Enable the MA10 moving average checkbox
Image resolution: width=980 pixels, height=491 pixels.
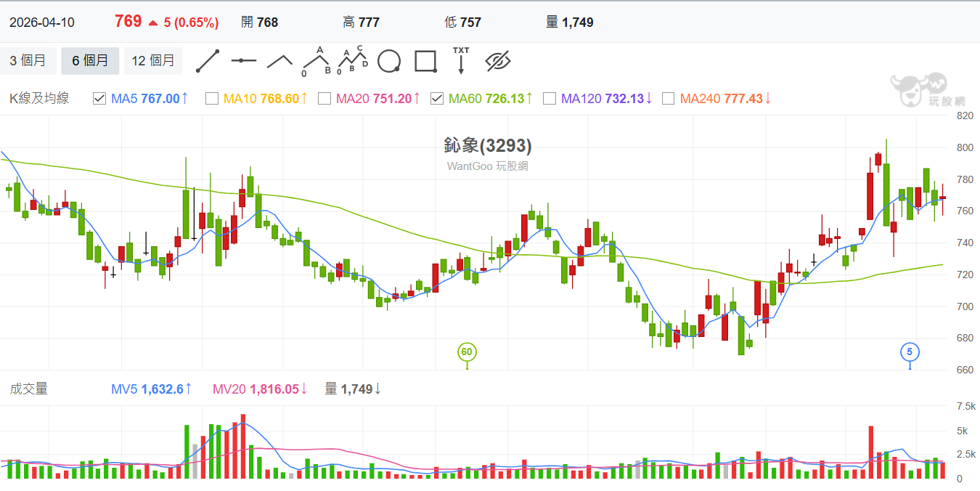(212, 99)
